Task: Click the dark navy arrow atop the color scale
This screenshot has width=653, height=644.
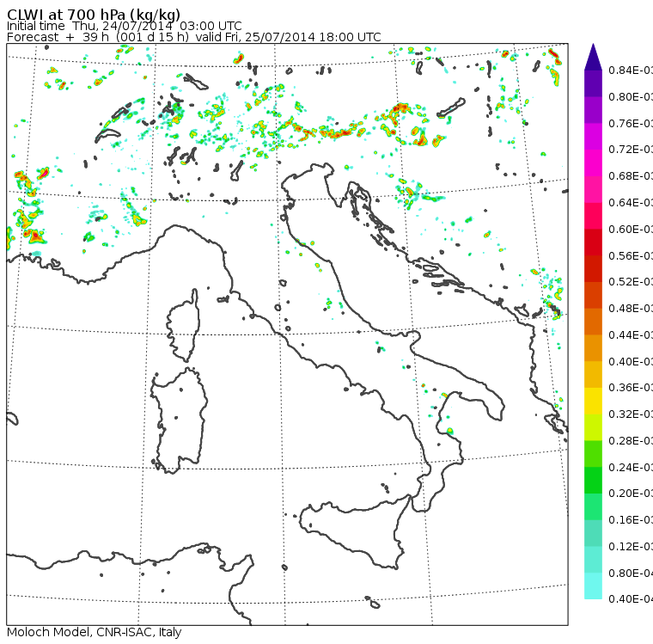Action: pos(593,56)
